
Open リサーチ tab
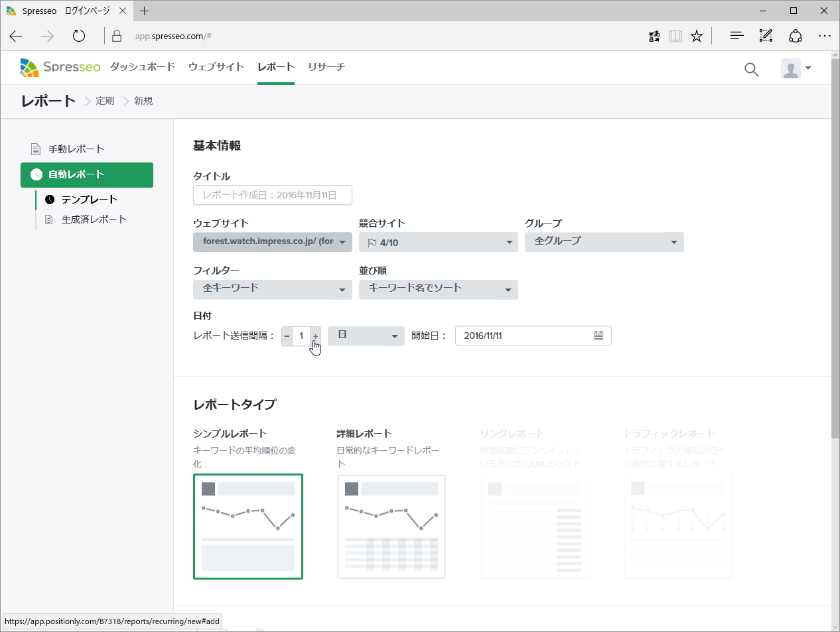(326, 67)
